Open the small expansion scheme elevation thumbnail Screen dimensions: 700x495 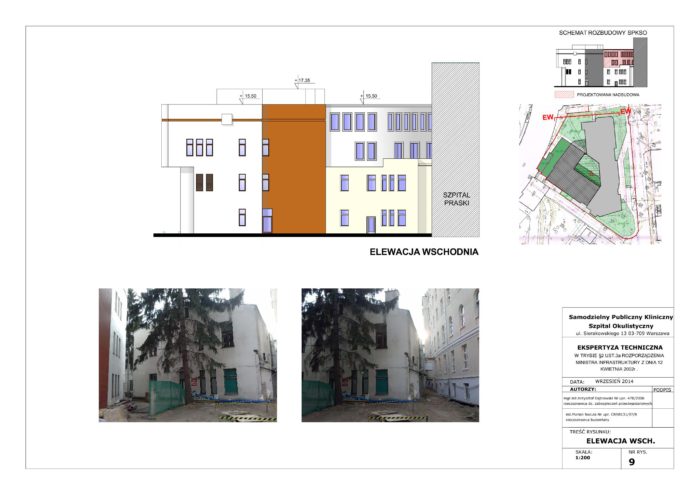(601, 62)
